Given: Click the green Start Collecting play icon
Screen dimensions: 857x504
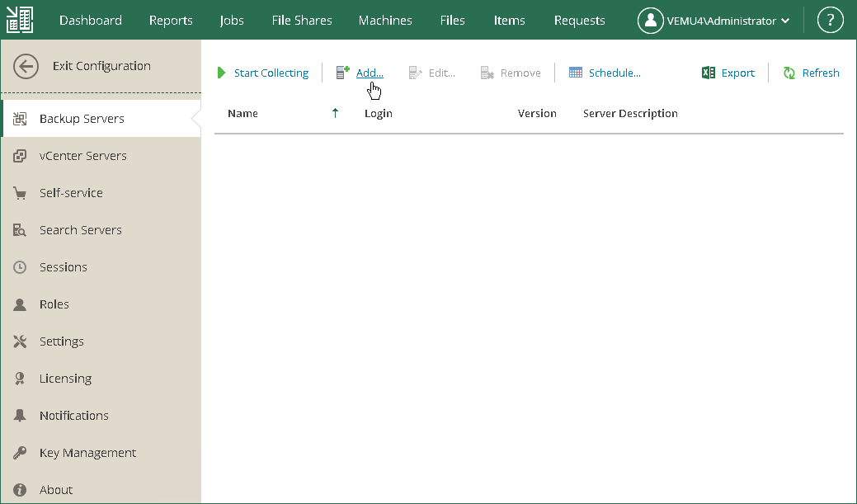Looking at the screenshot, I should tap(221, 73).
